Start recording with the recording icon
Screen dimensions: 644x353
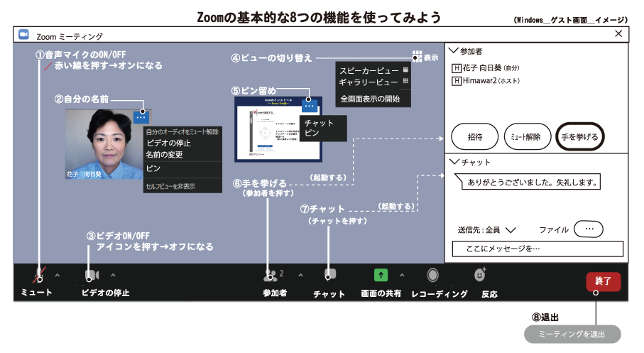pos(432,275)
